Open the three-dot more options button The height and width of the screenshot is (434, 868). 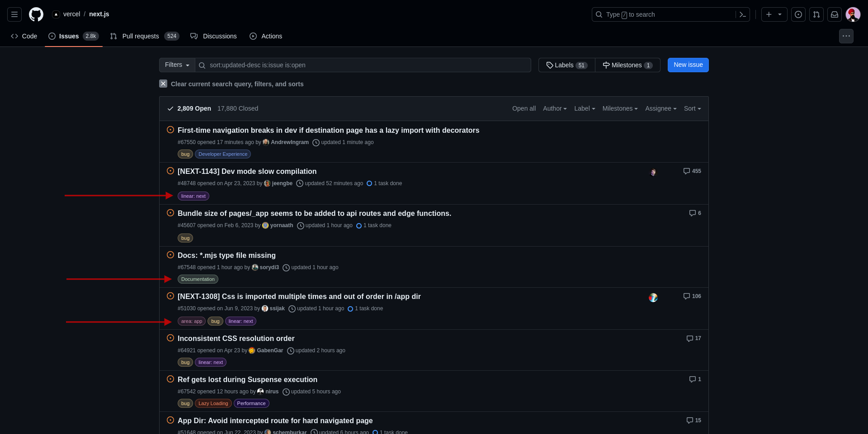coord(846,36)
